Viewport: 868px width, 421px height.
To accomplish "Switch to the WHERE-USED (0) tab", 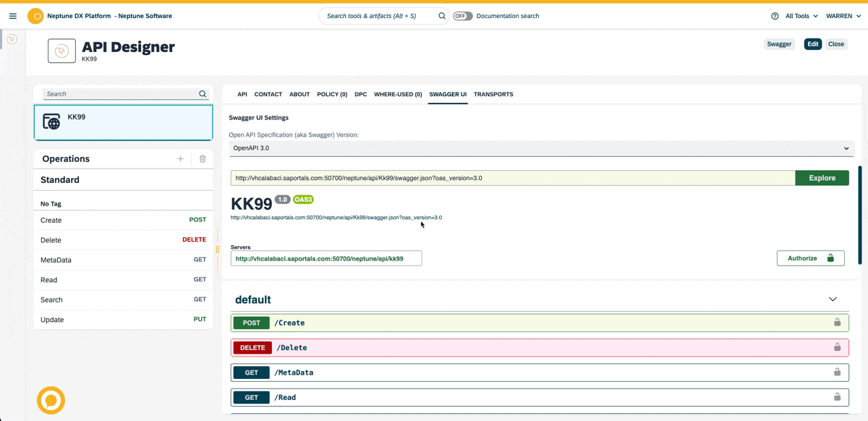I will 398,95.
